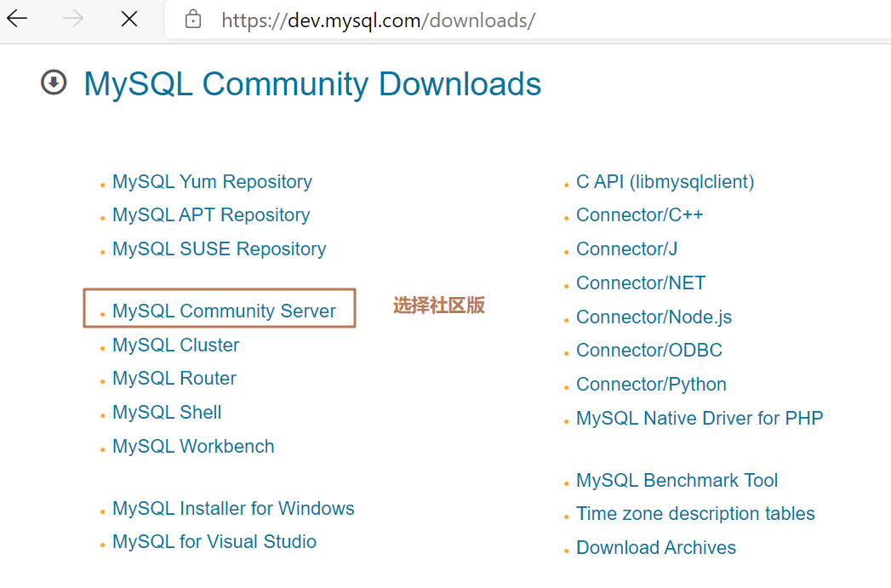891x588 pixels.
Task: Open Connector/C++ link
Action: 639,214
